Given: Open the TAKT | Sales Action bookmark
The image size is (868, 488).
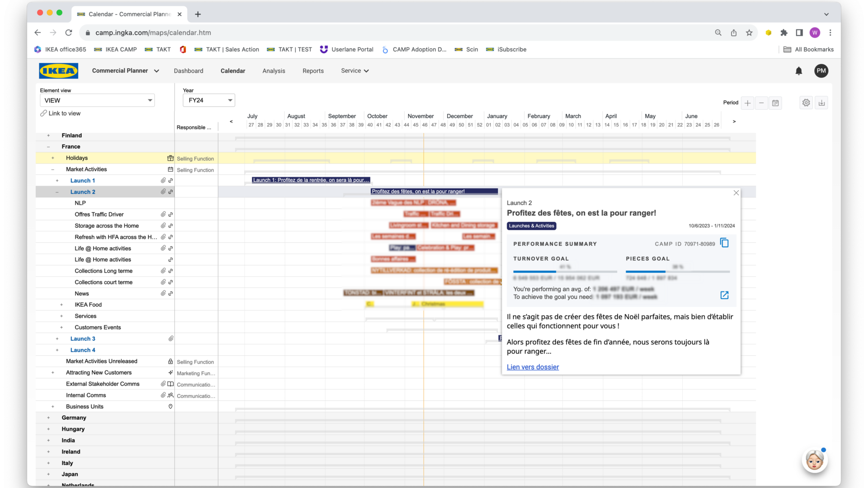Looking at the screenshot, I should (227, 50).
